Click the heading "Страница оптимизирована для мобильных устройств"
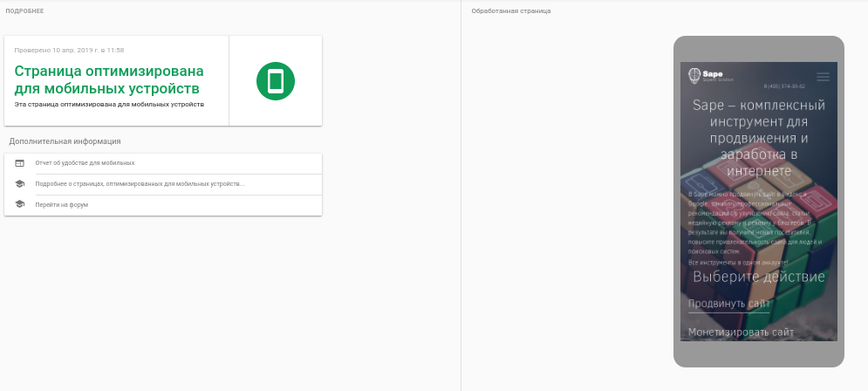The height and width of the screenshot is (391, 868). tap(109, 79)
